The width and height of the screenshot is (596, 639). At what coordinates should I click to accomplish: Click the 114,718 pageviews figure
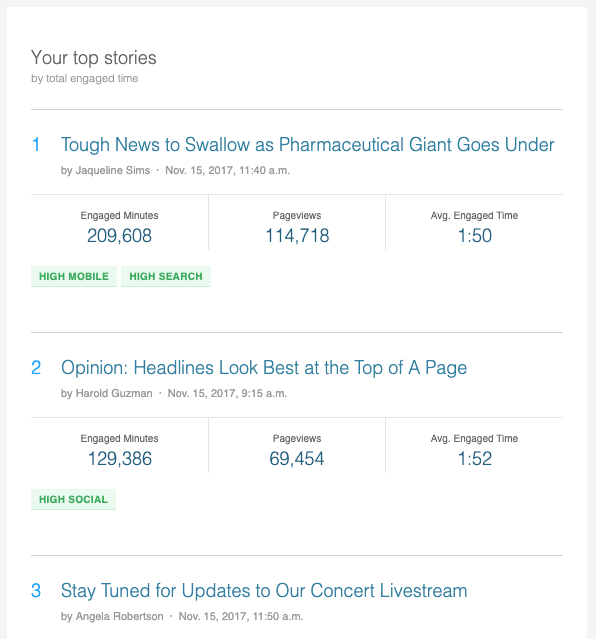[x=297, y=236]
